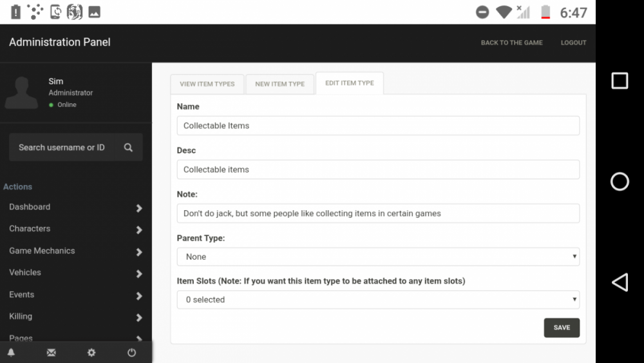
Task: Switch to the View Item Types tab
Action: click(207, 84)
